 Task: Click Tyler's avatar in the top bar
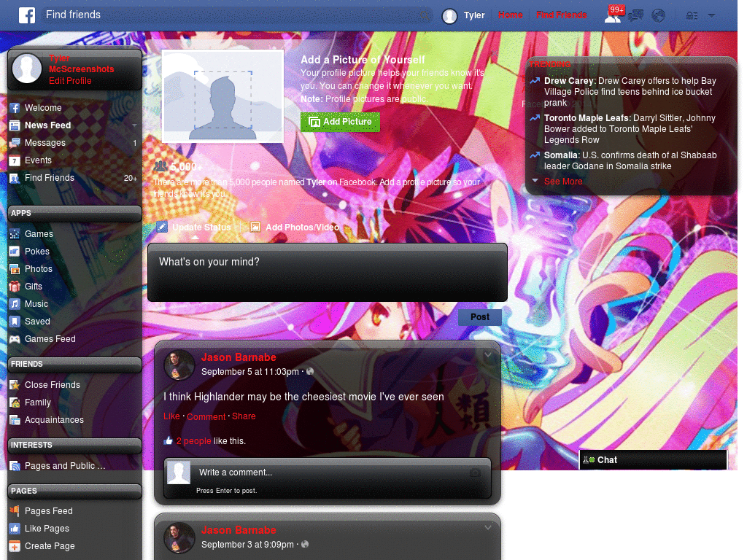coord(449,16)
